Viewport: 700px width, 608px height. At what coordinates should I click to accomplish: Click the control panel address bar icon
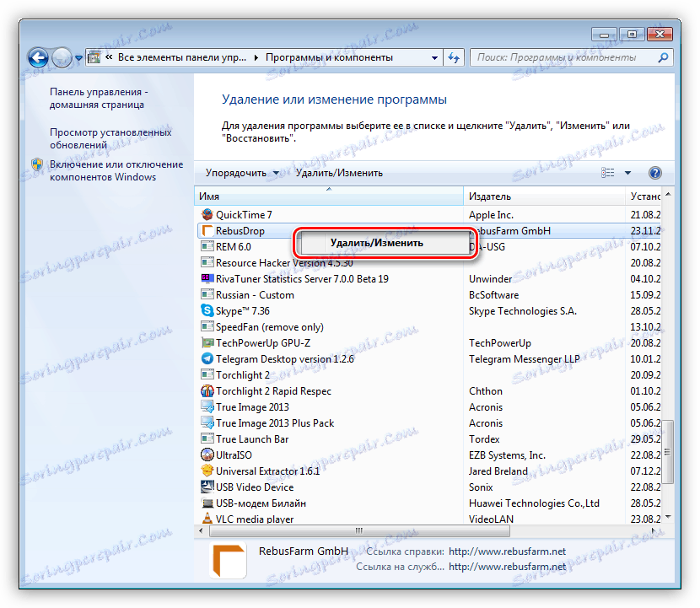pyautogui.click(x=94, y=57)
